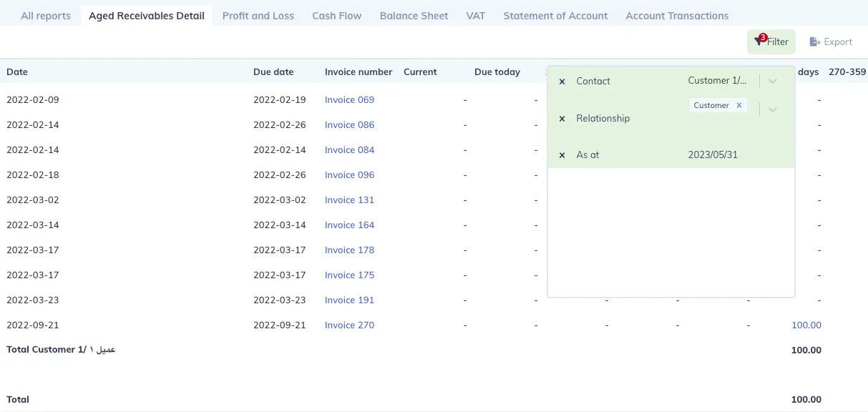Expand the Contact dropdown chevron

[x=773, y=81]
